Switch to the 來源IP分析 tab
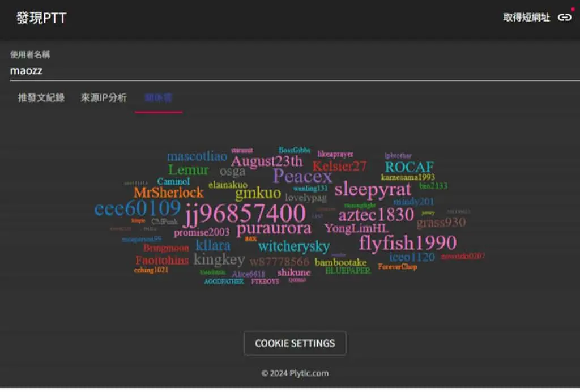580x392 pixels. pos(104,97)
